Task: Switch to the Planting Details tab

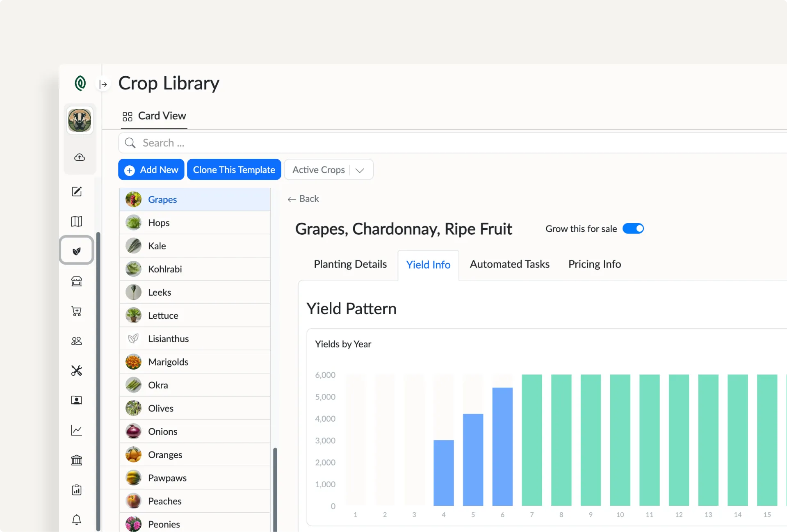Action: (350, 264)
